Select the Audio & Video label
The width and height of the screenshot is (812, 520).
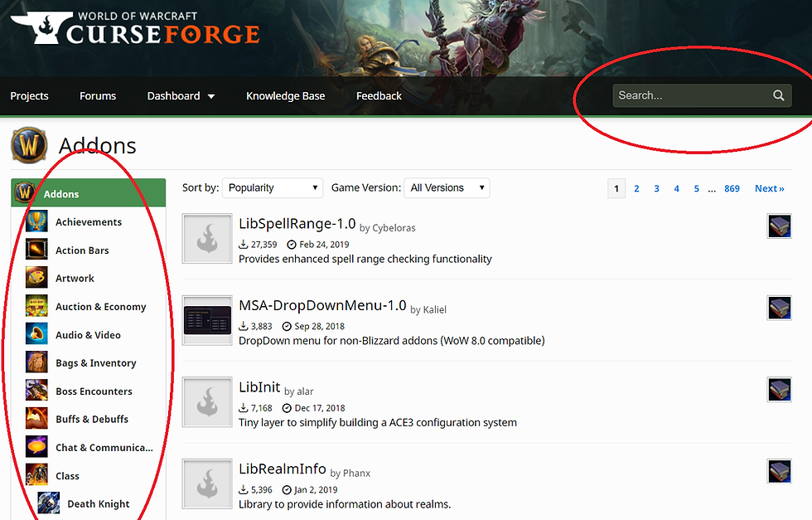click(88, 335)
